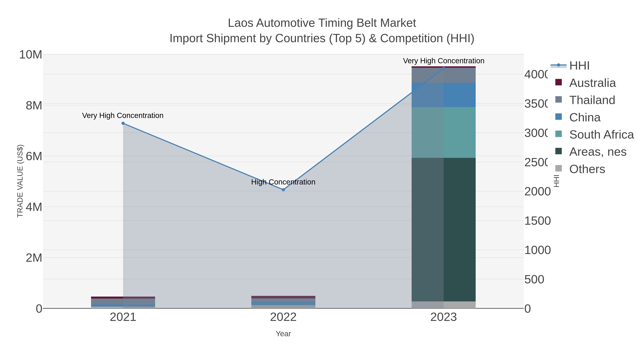The width and height of the screenshot is (644, 362).
Task: Click the 'TRADE VALUE (US$)' axis title
Action: (20, 181)
